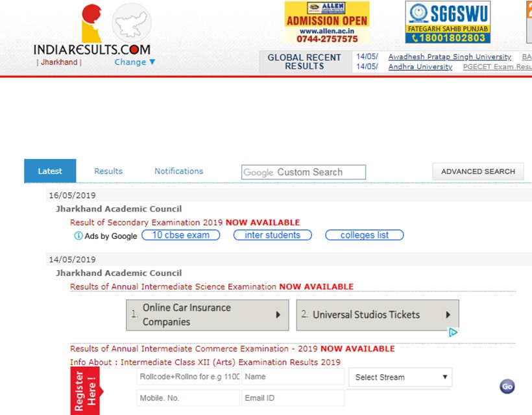The width and height of the screenshot is (532, 415).
Task: Click the Jharkhand state label under logo
Action: (59, 62)
